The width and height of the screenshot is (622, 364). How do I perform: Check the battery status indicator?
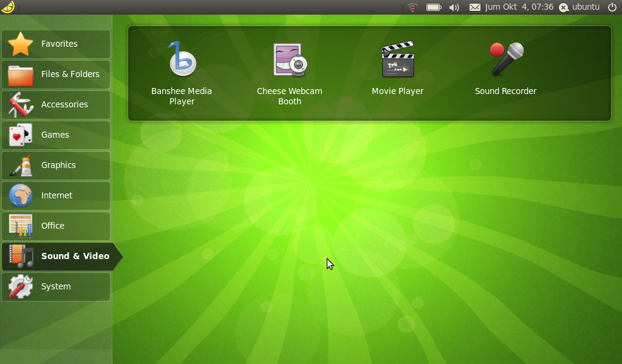point(434,7)
